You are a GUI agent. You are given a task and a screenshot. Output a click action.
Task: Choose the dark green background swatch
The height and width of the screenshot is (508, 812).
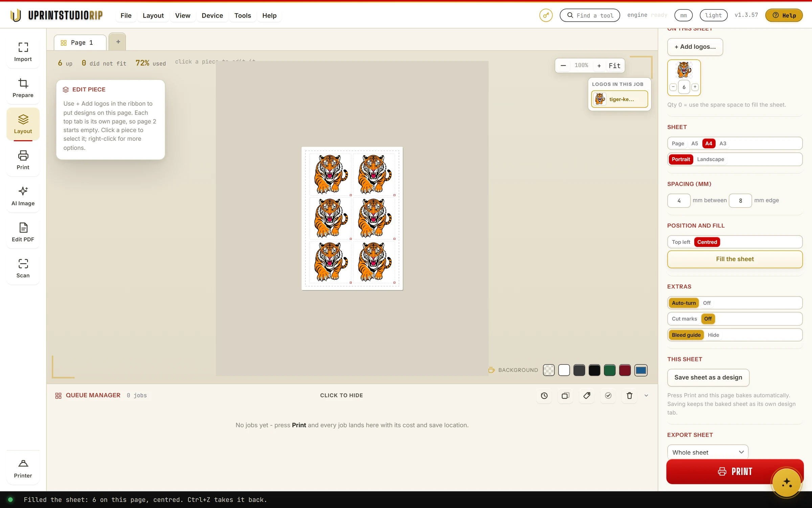609,370
